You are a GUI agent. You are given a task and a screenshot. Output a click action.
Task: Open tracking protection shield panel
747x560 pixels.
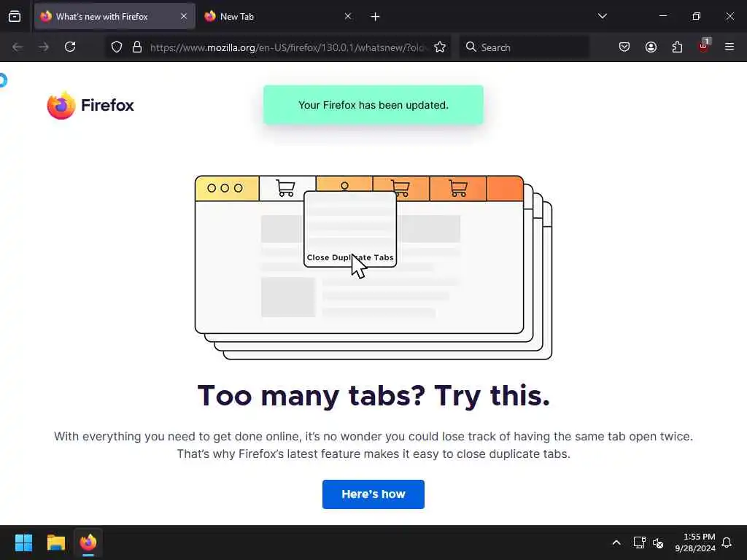(x=117, y=47)
